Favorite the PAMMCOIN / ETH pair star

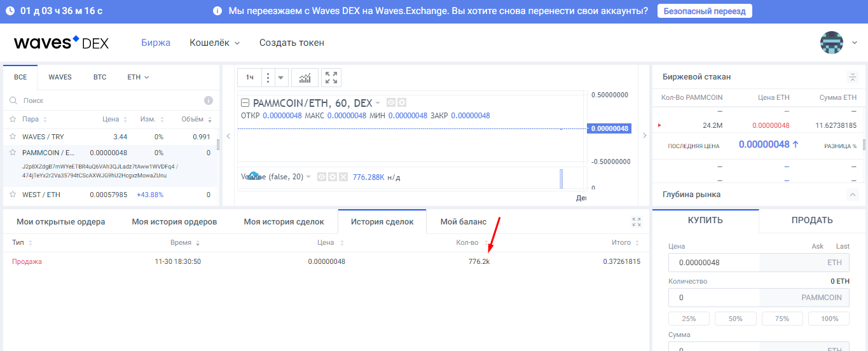[x=12, y=153]
